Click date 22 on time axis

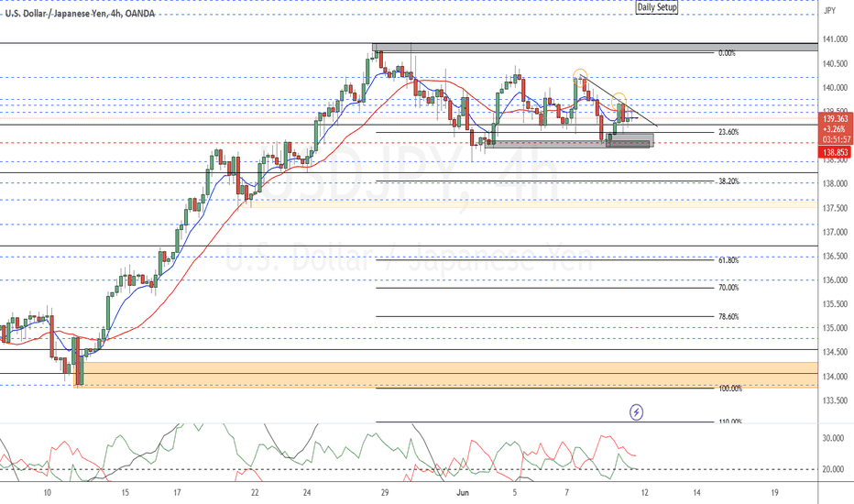point(255,493)
